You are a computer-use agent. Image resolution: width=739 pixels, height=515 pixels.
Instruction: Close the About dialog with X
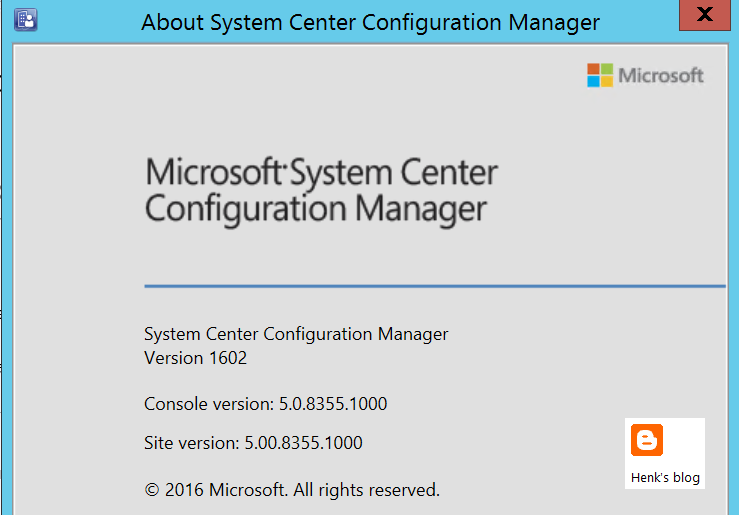(x=705, y=15)
